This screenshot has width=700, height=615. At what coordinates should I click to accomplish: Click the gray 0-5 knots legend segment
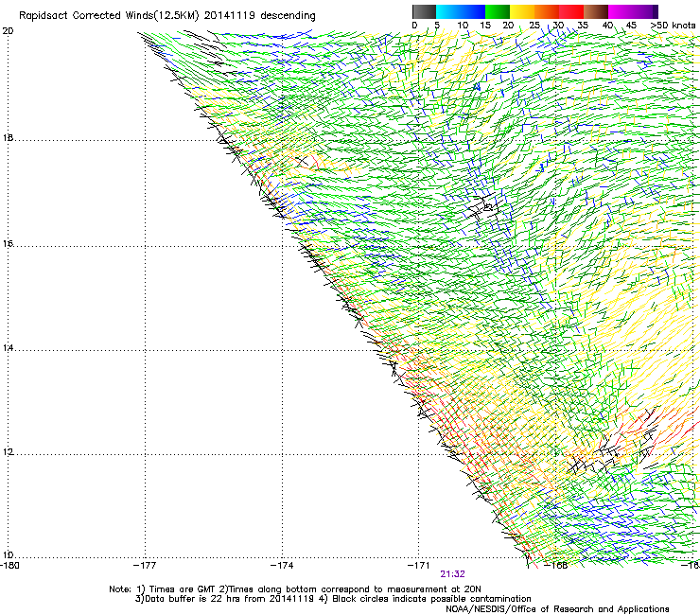coord(424,11)
